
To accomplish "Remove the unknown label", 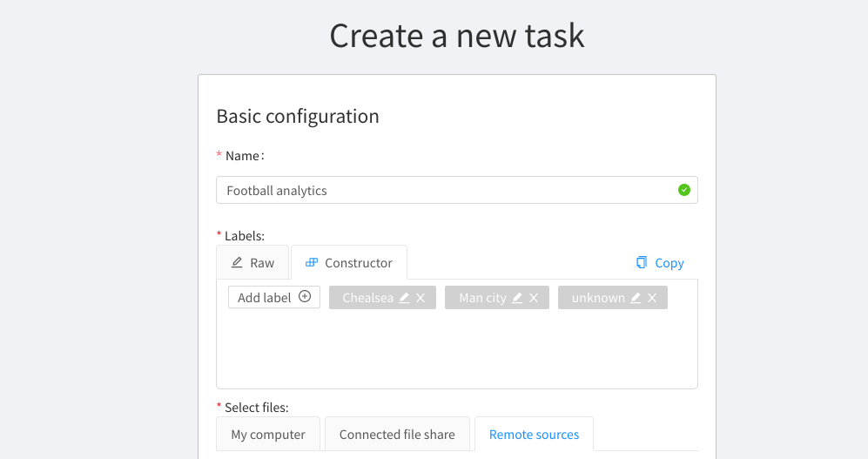I will (652, 298).
